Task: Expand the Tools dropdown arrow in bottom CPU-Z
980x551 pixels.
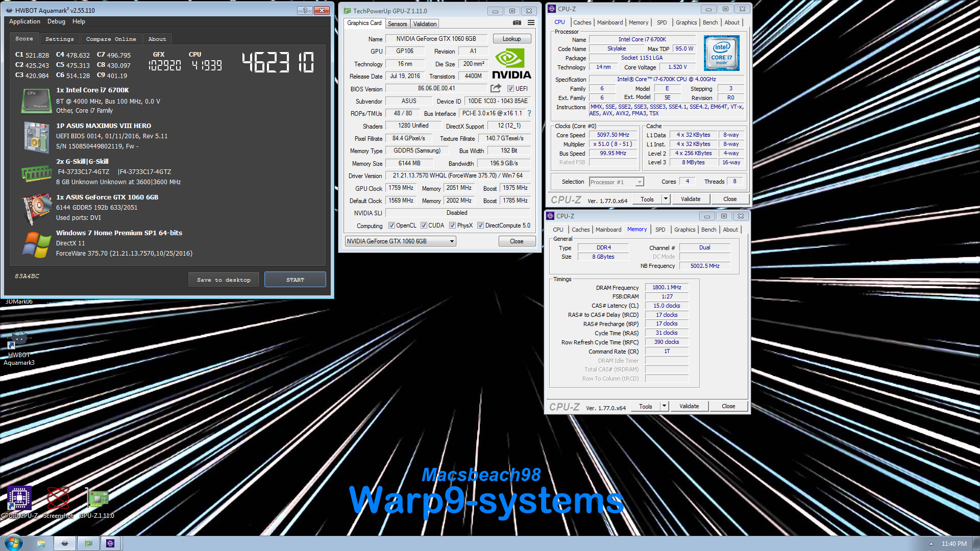Action: pos(664,406)
